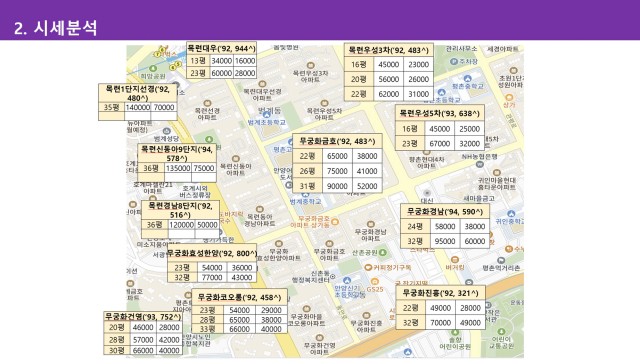640x364 pixels.
Task: Select the 목련신동아 아파트 map marker
Action: tap(236, 159)
